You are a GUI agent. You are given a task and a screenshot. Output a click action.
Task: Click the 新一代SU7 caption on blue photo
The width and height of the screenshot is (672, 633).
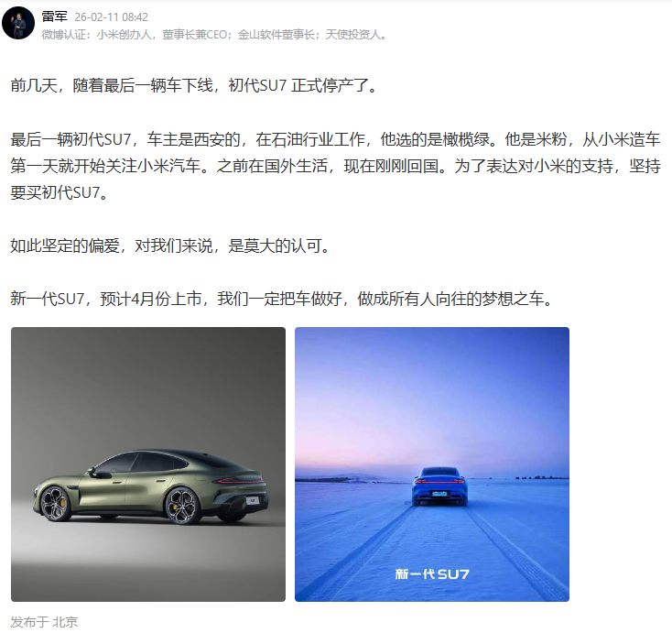[432, 573]
